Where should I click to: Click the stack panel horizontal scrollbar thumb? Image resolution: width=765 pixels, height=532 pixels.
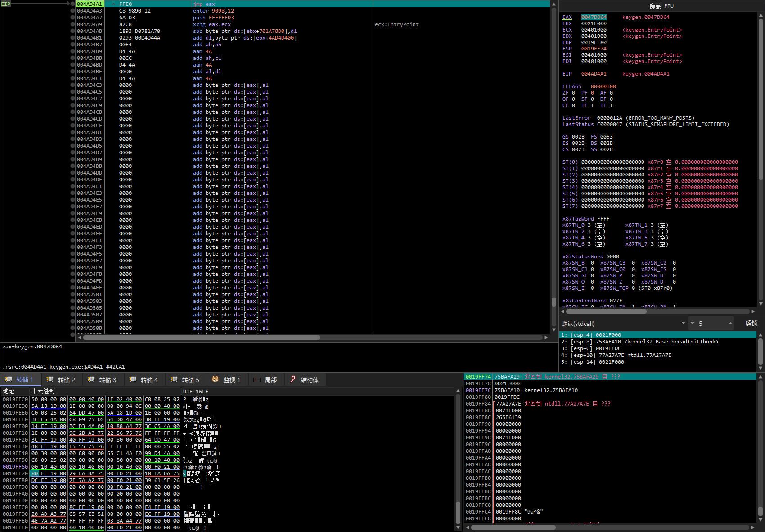[x=513, y=527]
